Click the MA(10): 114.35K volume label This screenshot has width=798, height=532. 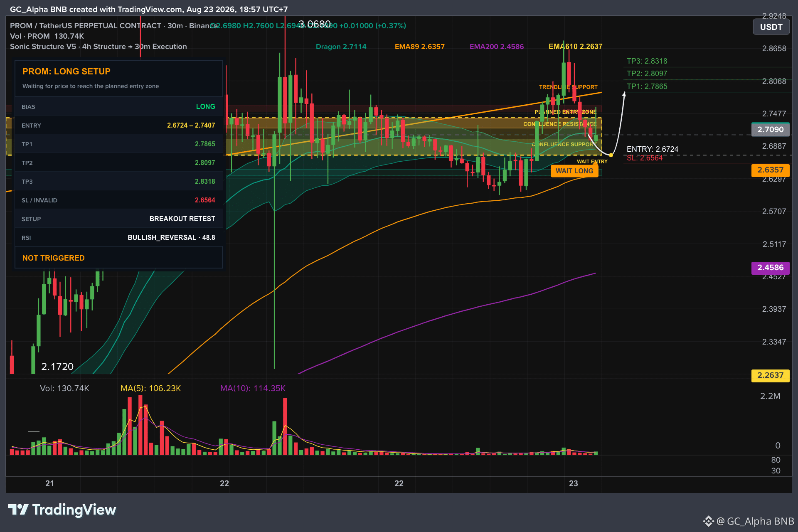point(253,388)
